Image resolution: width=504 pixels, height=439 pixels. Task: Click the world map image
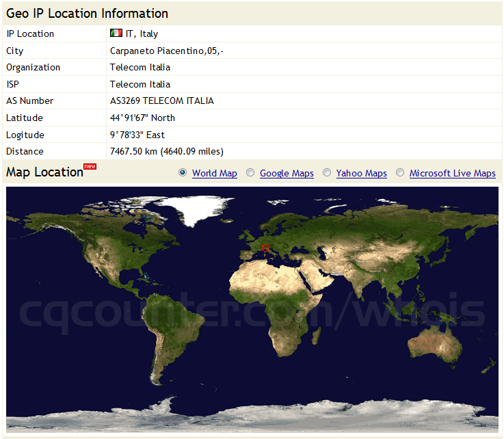[x=252, y=310]
